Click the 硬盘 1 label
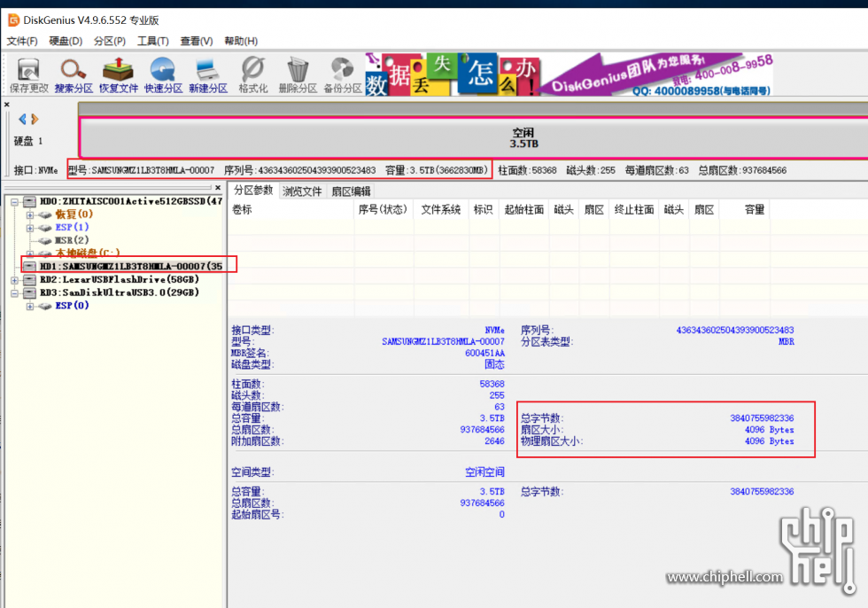 (28, 141)
